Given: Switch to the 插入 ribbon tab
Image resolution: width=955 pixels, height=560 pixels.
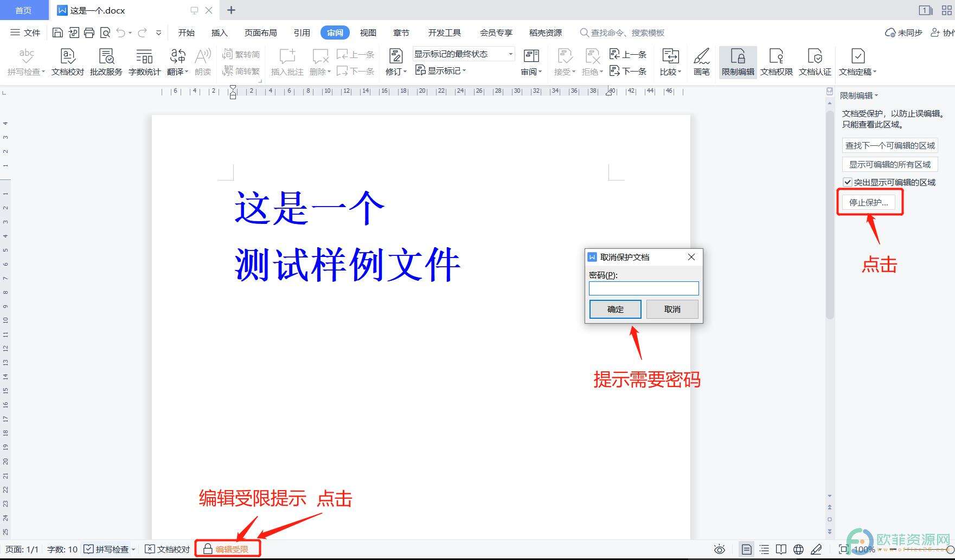Looking at the screenshot, I should pyautogui.click(x=219, y=33).
